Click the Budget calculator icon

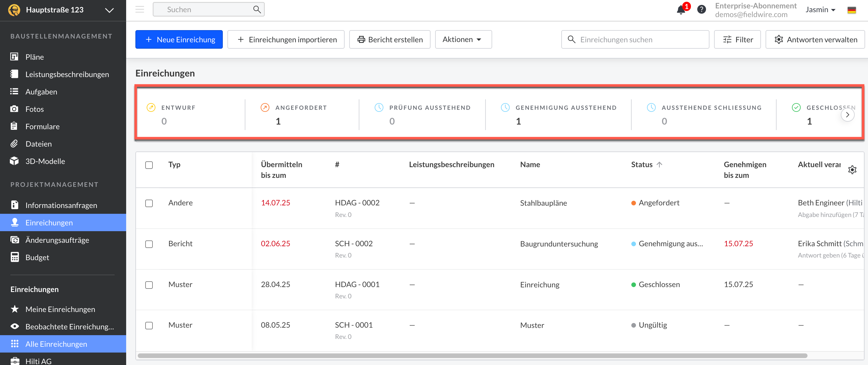point(14,257)
